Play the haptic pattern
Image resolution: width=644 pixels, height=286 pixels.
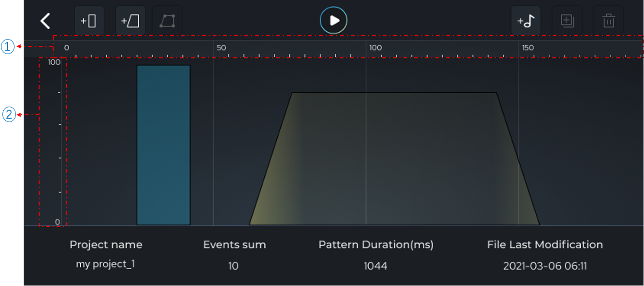click(x=333, y=21)
